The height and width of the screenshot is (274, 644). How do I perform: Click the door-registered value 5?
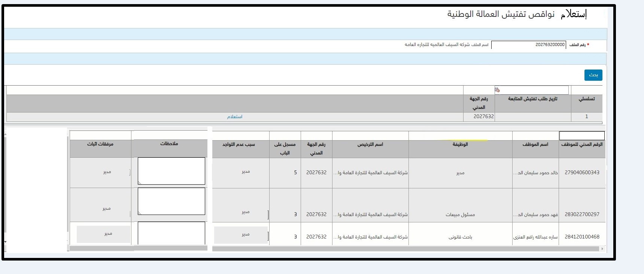295,172
